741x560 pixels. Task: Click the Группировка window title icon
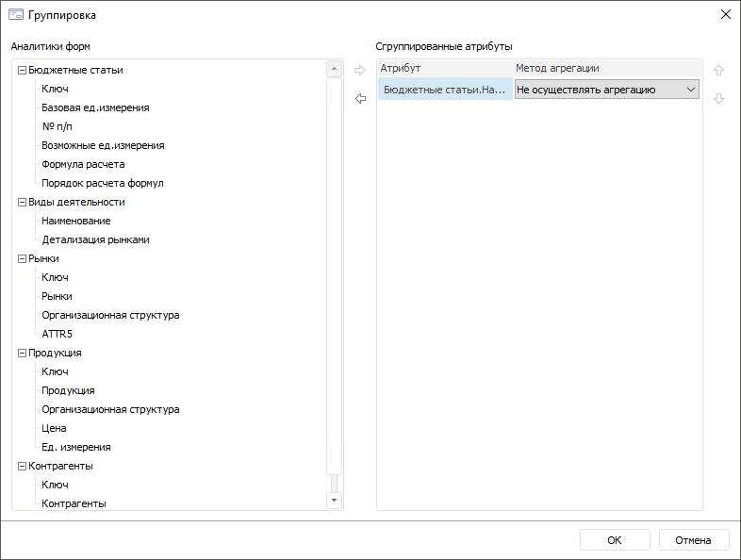16,15
